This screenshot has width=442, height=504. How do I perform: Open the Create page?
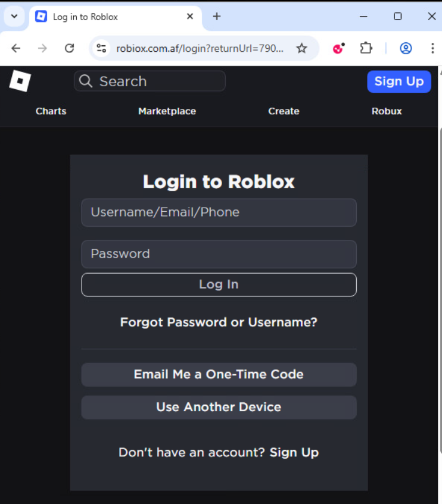click(x=284, y=111)
